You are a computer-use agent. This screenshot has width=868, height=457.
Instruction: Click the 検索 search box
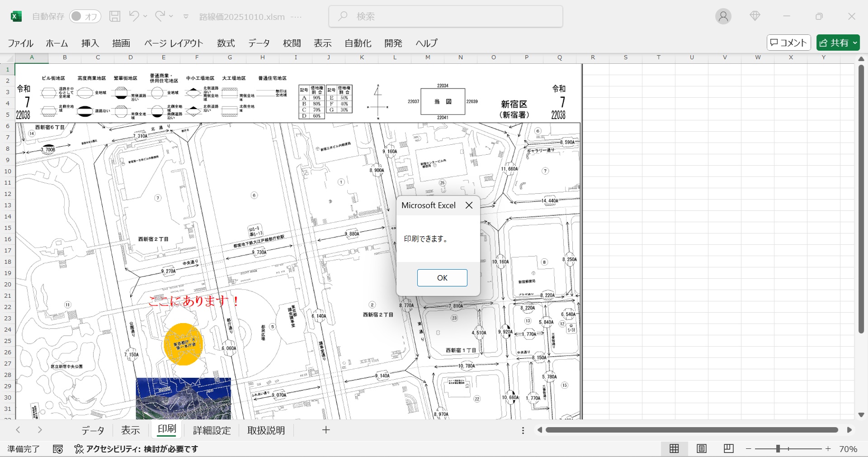click(445, 16)
